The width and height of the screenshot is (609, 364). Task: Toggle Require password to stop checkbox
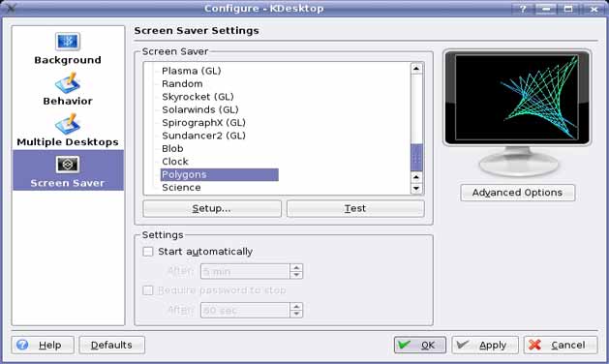click(x=148, y=290)
